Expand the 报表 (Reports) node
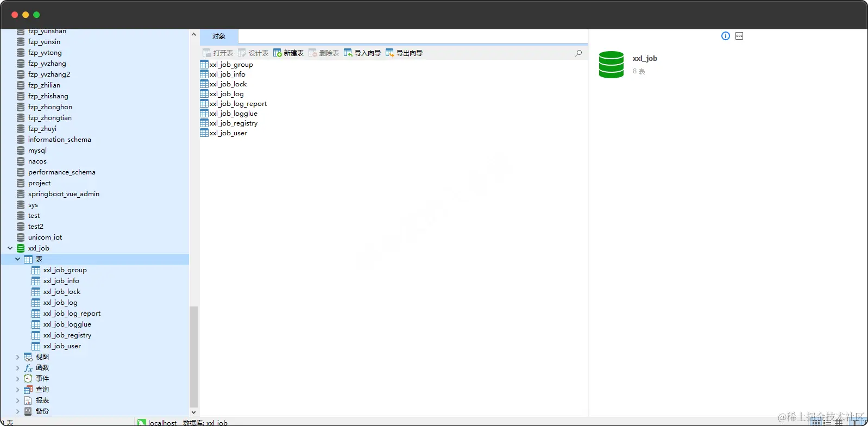 pyautogui.click(x=17, y=400)
